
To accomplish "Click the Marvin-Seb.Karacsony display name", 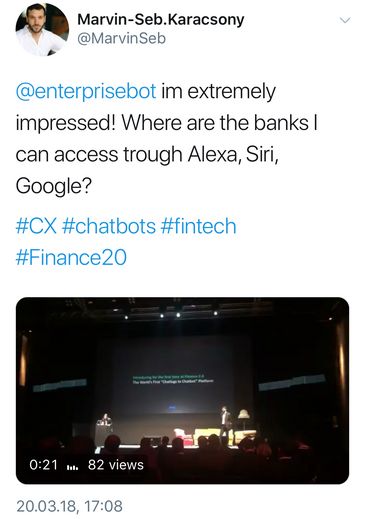I will [x=161, y=20].
